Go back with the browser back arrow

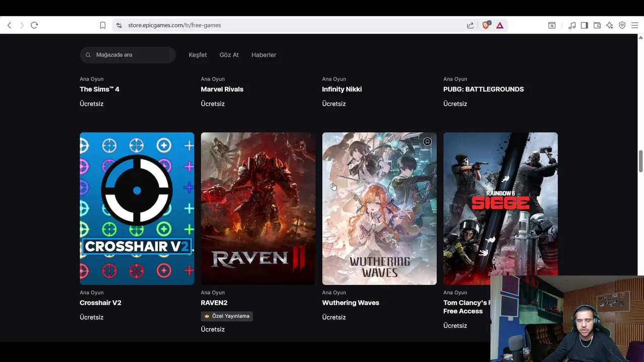pyautogui.click(x=9, y=25)
